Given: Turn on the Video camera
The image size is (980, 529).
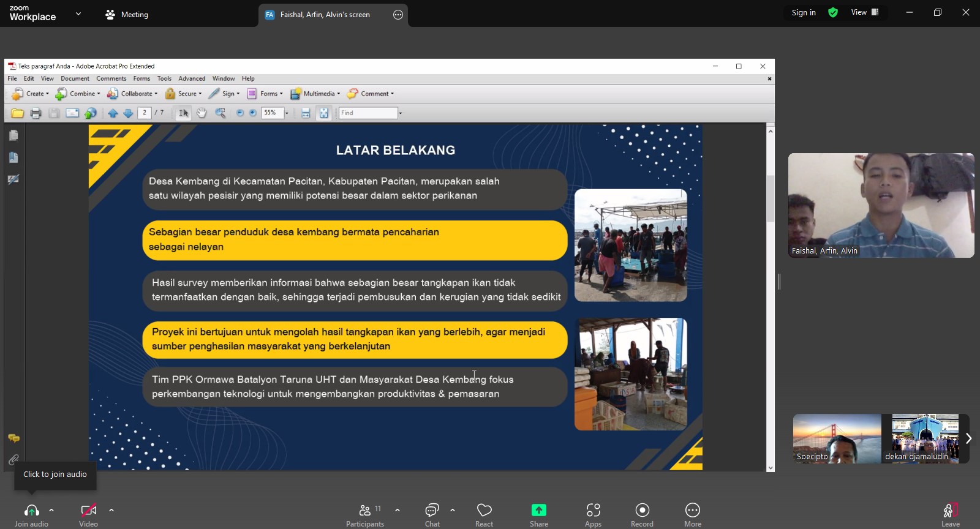Looking at the screenshot, I should pos(88,511).
